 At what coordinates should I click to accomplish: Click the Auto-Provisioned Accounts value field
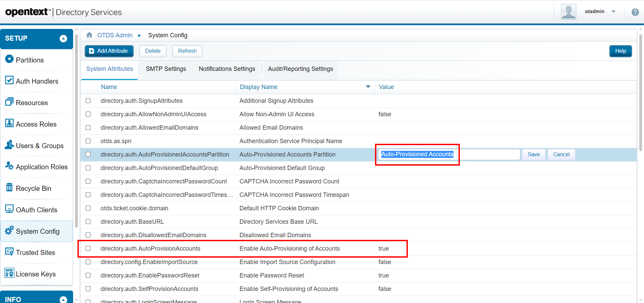point(449,155)
